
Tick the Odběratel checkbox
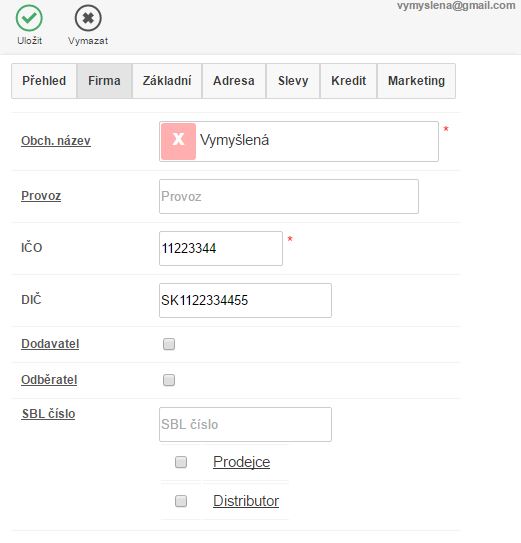point(169,380)
